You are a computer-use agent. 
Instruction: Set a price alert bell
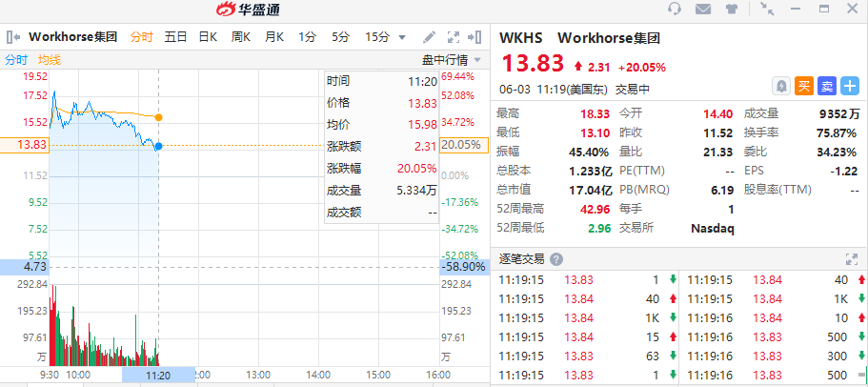coord(781,86)
